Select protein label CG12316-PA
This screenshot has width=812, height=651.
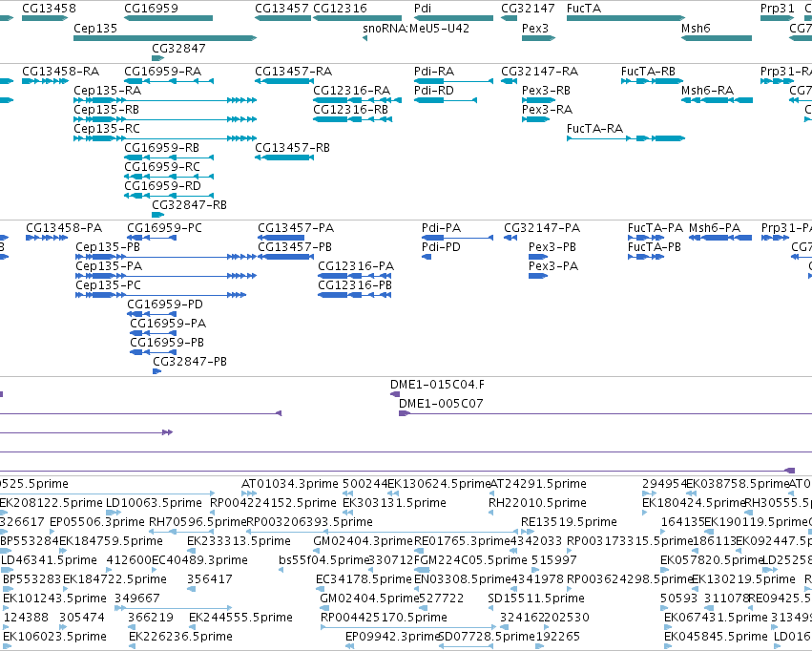coord(356,266)
